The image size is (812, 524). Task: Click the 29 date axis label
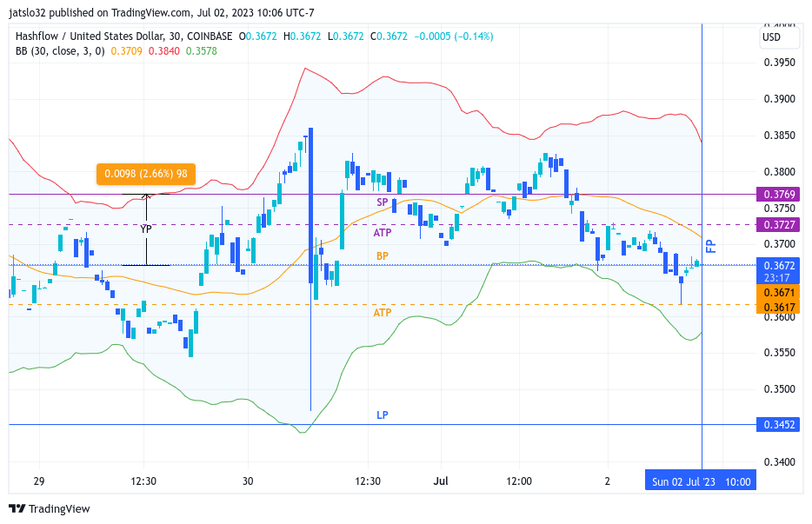click(x=39, y=481)
